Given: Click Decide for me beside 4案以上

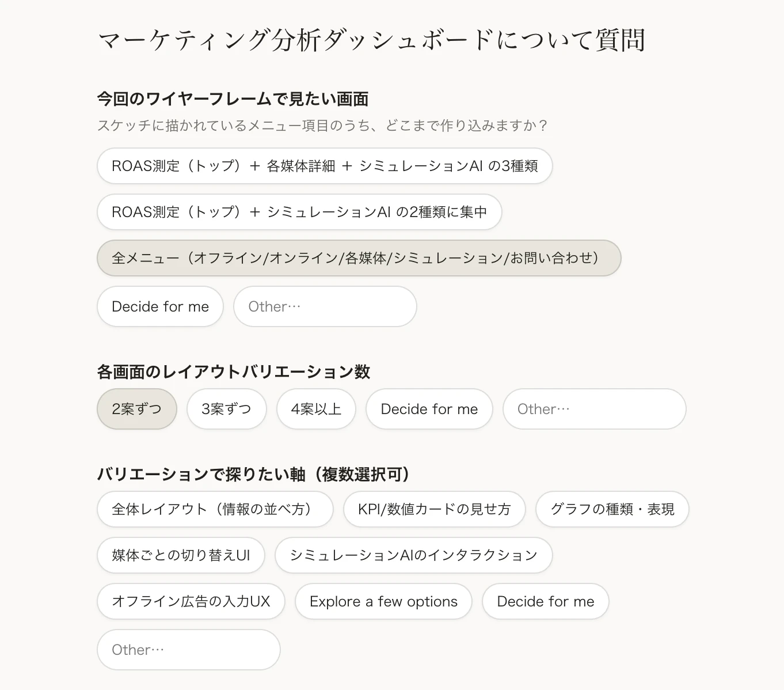Looking at the screenshot, I should [x=429, y=409].
